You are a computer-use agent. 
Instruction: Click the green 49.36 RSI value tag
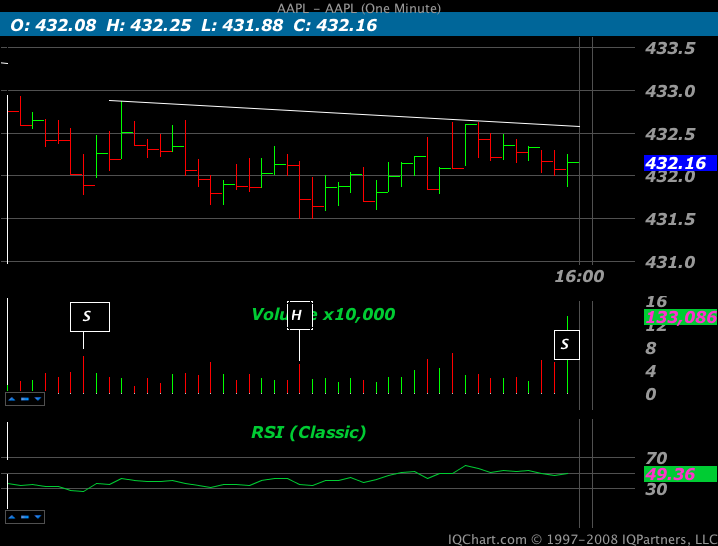[x=680, y=474]
